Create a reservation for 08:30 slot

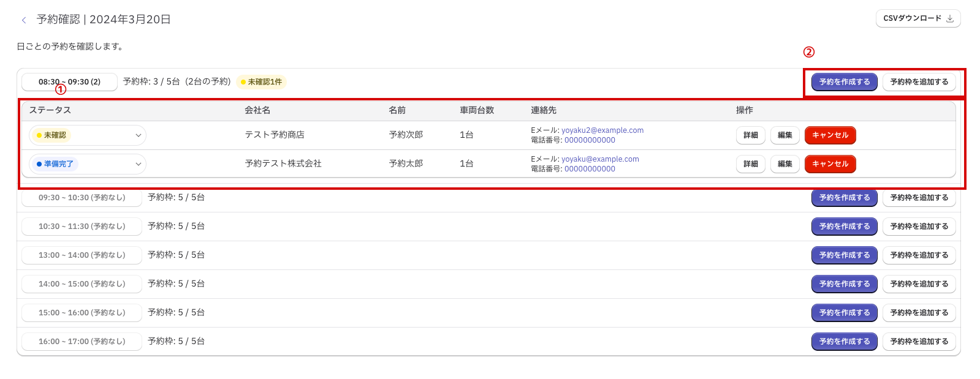[x=844, y=82]
